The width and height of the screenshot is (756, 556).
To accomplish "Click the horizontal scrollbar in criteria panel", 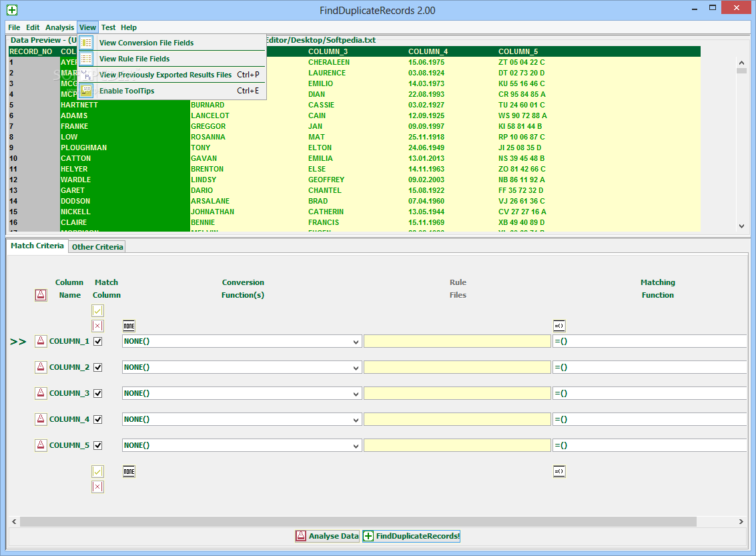I will click(358, 522).
